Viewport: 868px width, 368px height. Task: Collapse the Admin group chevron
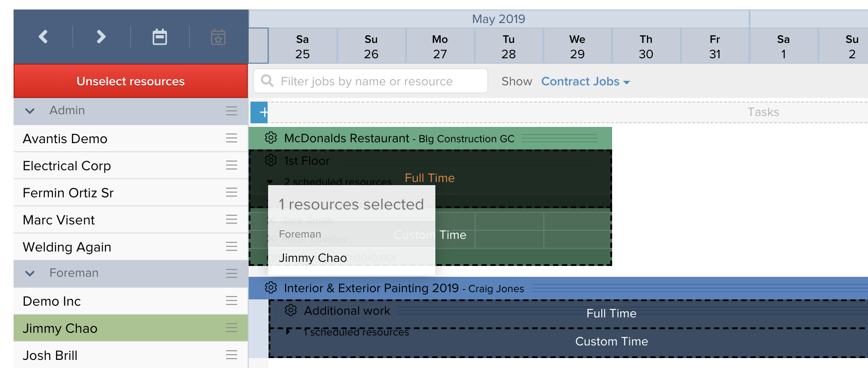30,111
